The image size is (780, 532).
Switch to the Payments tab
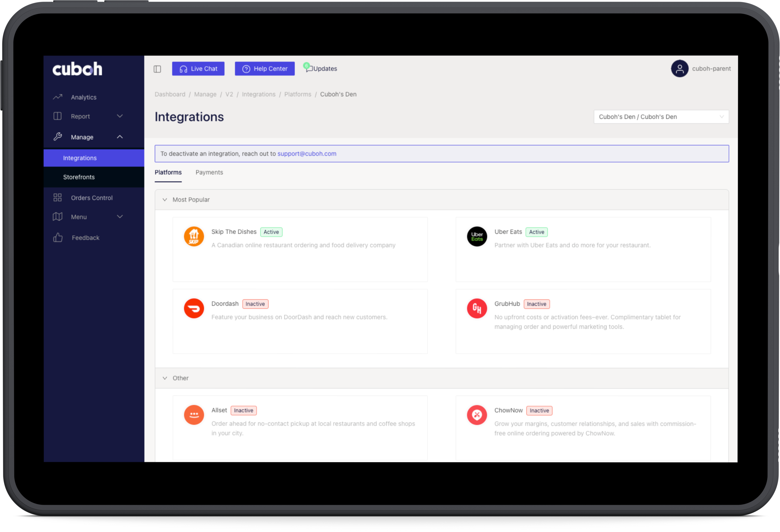pyautogui.click(x=209, y=172)
